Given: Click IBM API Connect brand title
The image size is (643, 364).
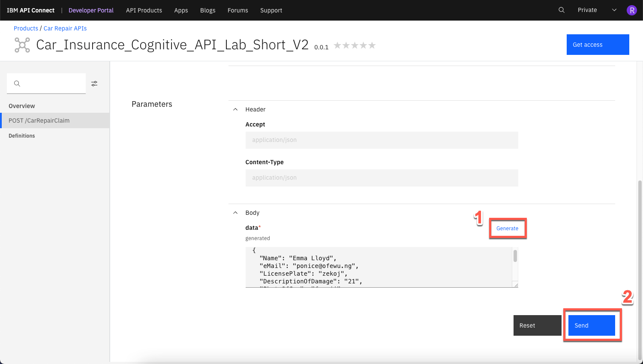Looking at the screenshot, I should click(x=31, y=10).
